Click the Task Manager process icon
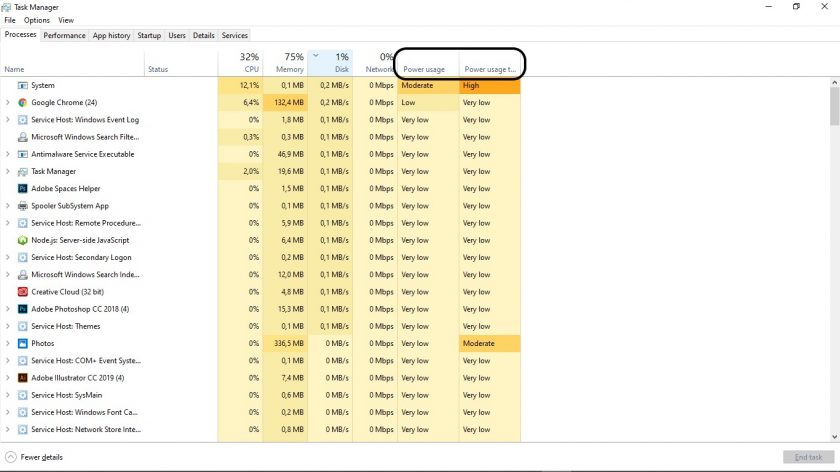The width and height of the screenshot is (840, 472). [22, 171]
